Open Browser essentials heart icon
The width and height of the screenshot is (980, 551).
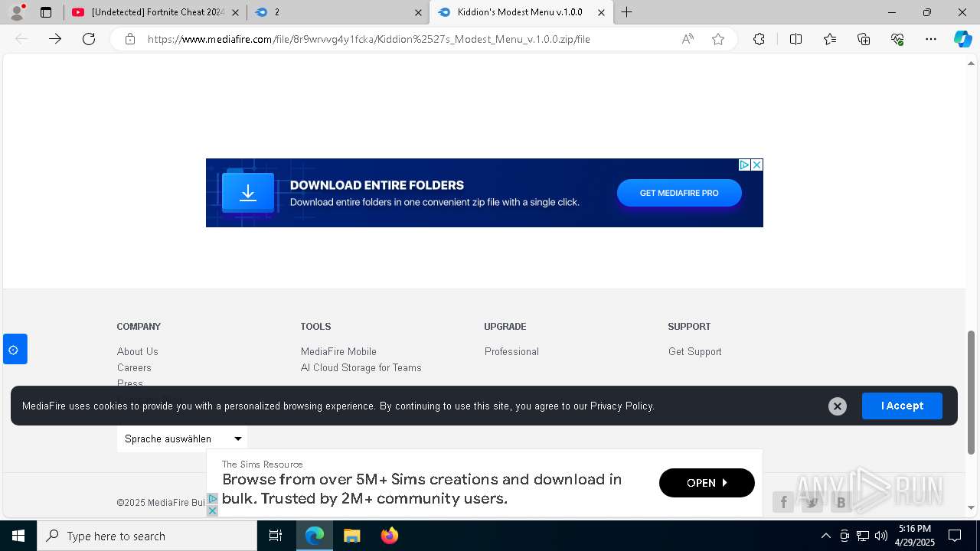[x=897, y=39]
